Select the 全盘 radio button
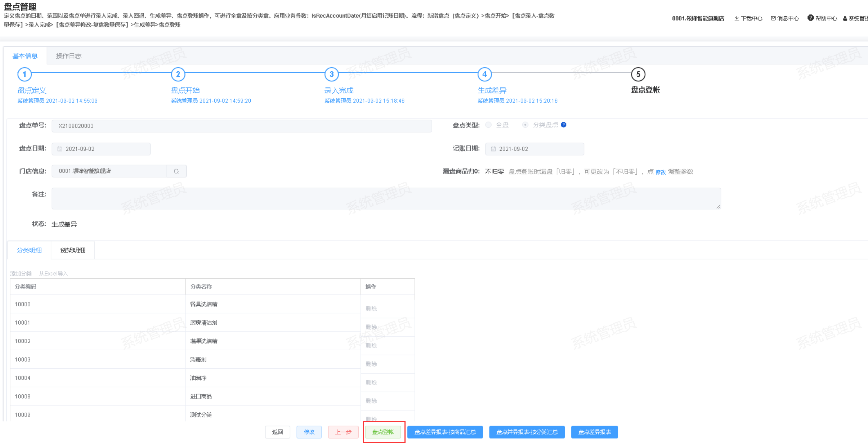Image resolution: width=868 pixels, height=445 pixels. click(488, 125)
